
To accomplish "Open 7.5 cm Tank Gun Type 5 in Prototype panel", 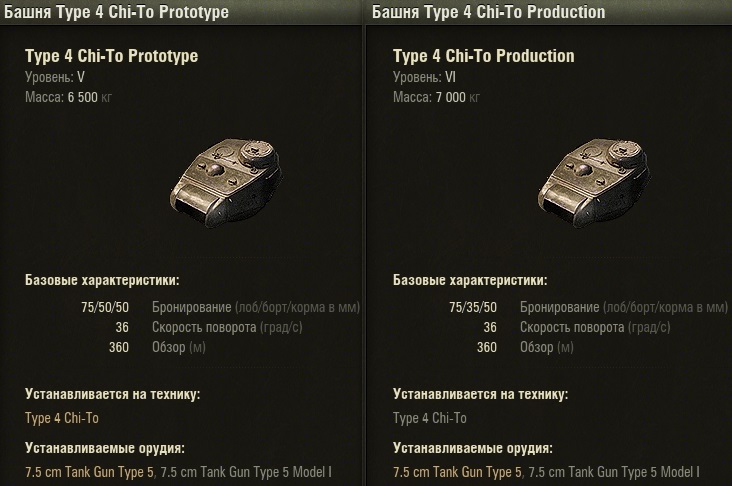I will (90, 472).
